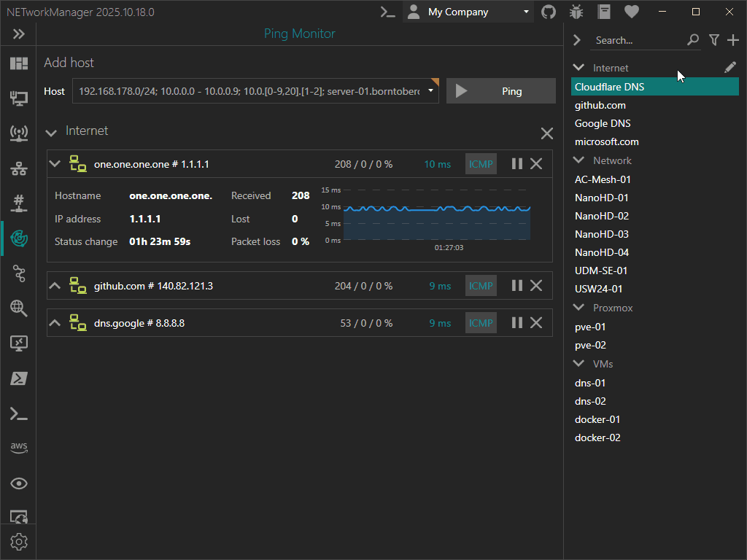The height and width of the screenshot is (560, 747).
Task: Click the Ping button
Action: 500,91
